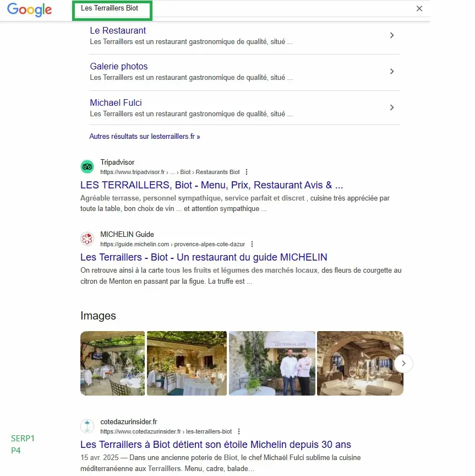Click the description under Galerie photos
The width and height of the screenshot is (475, 476).
click(191, 78)
